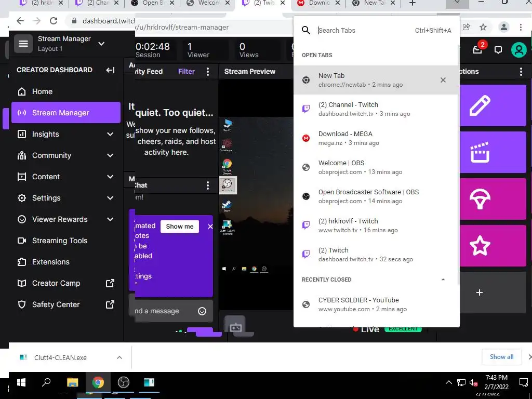Switch to Open Broadcaster Software tab entry
This screenshot has height=399, width=532.
tap(376, 196)
